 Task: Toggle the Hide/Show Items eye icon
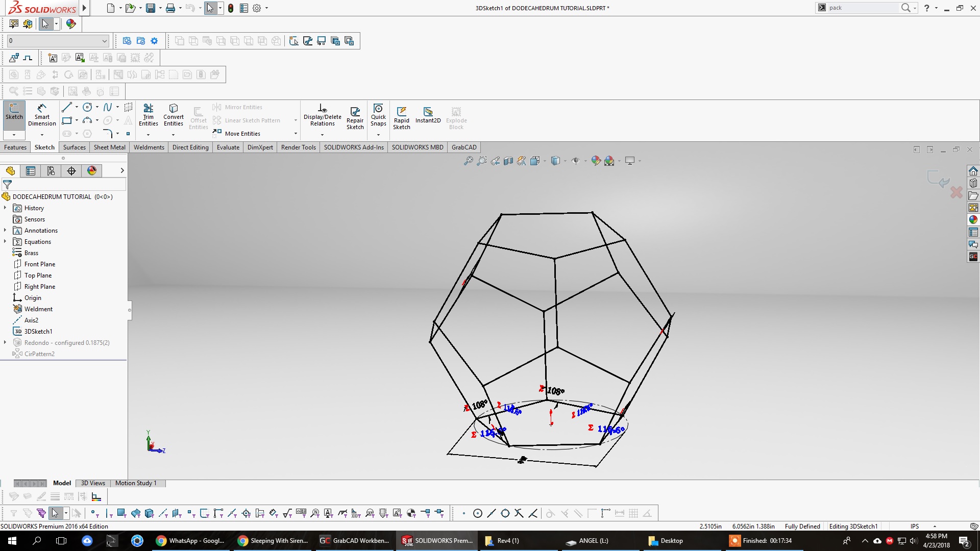point(576,161)
